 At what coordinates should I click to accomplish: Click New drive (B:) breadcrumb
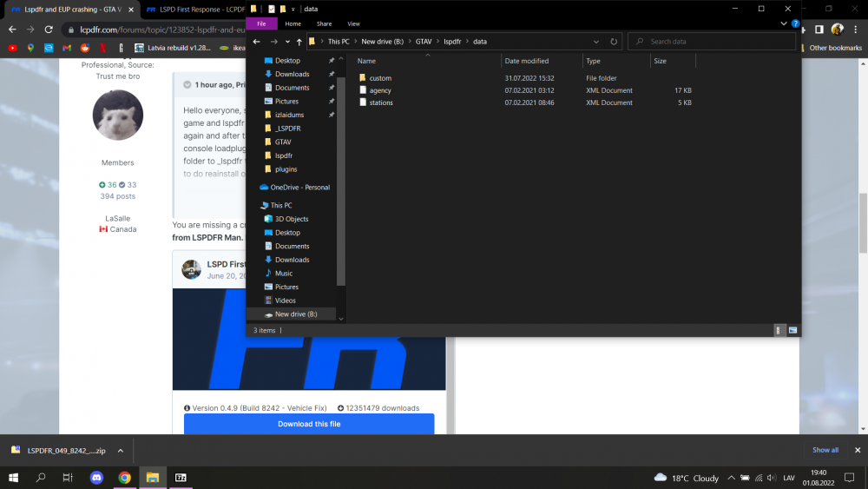point(382,42)
